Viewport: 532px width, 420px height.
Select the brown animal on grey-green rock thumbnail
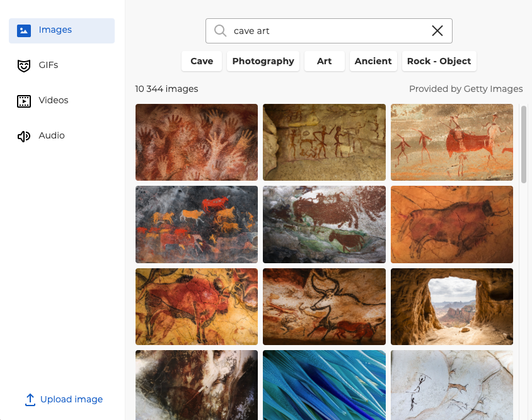pos(325,224)
